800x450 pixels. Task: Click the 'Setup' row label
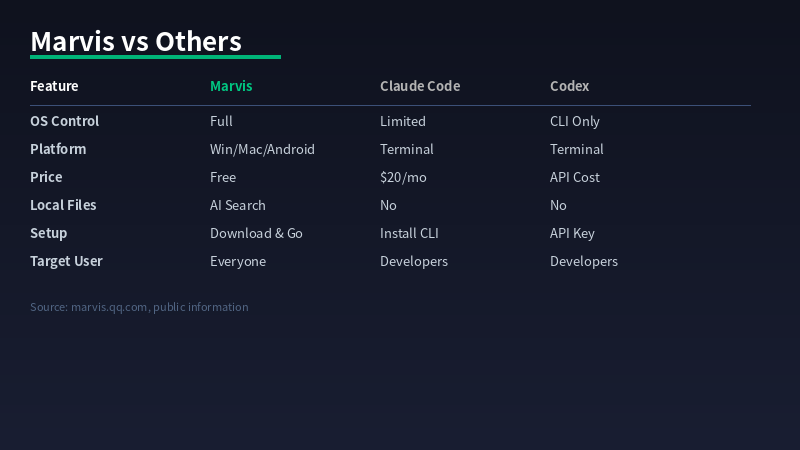tap(48, 233)
